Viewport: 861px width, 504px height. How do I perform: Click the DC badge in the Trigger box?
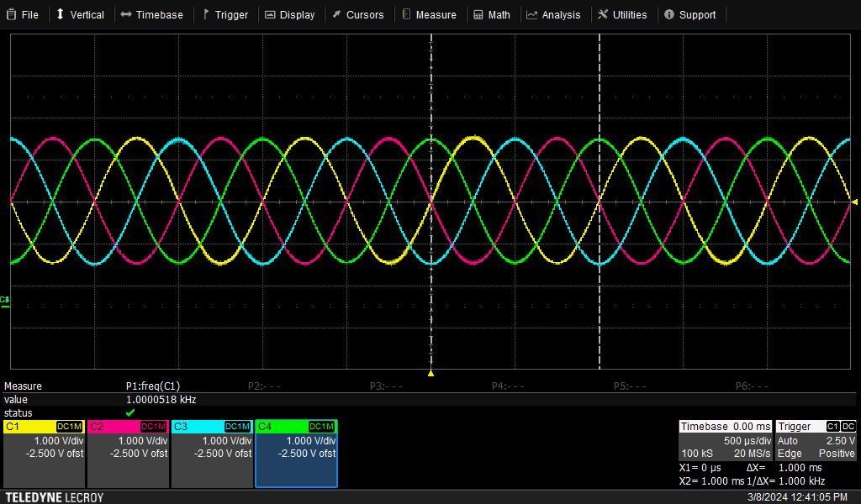tap(848, 426)
